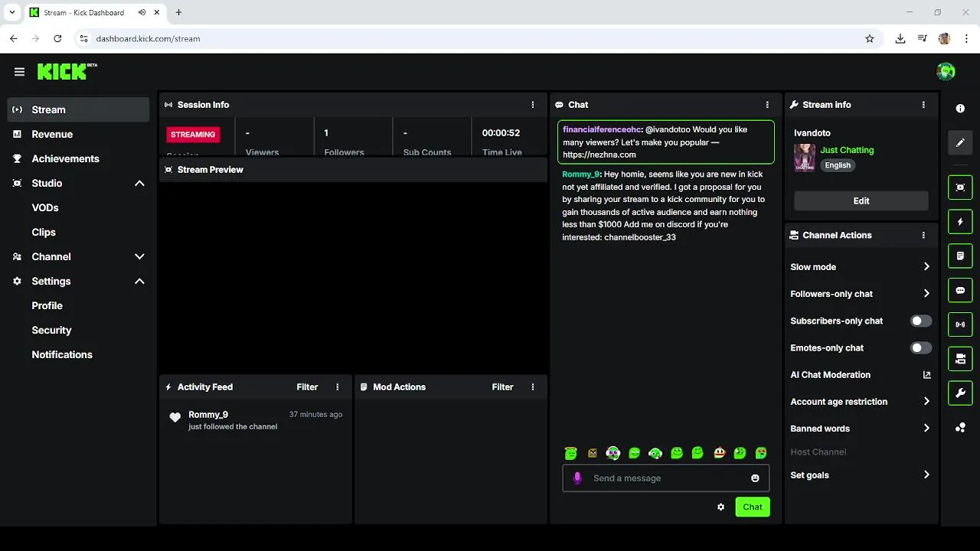Open Chat panel three-dot options menu
980x551 pixels.
coord(767,105)
